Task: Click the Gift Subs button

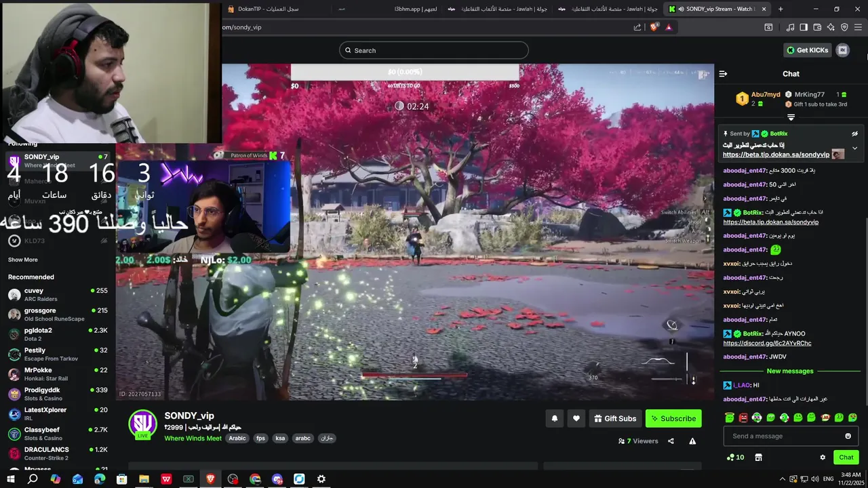Action: pyautogui.click(x=615, y=418)
